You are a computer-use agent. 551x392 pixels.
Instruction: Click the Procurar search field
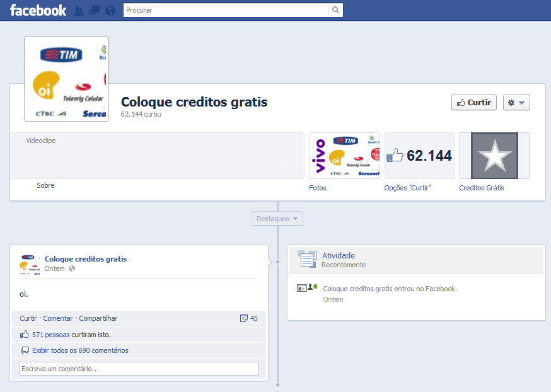pyautogui.click(x=226, y=10)
